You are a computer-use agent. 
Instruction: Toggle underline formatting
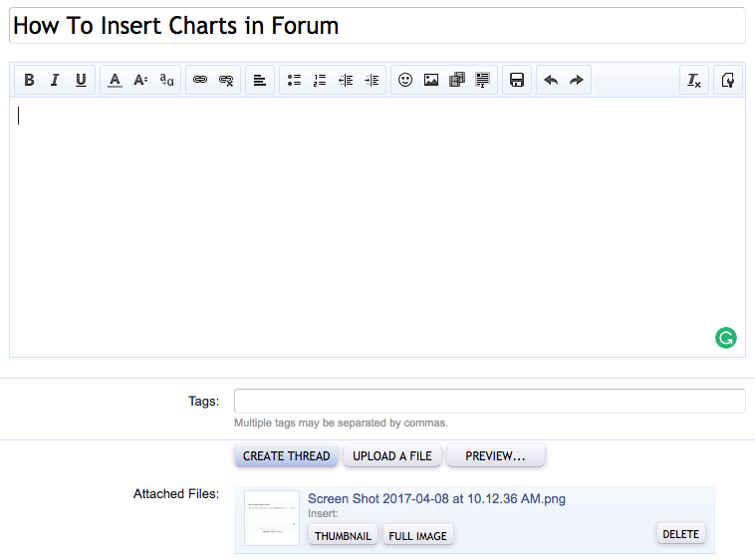pos(81,81)
